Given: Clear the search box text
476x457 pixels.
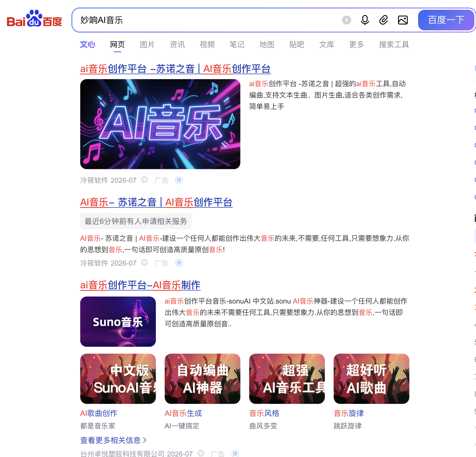Looking at the screenshot, I should [x=346, y=20].
